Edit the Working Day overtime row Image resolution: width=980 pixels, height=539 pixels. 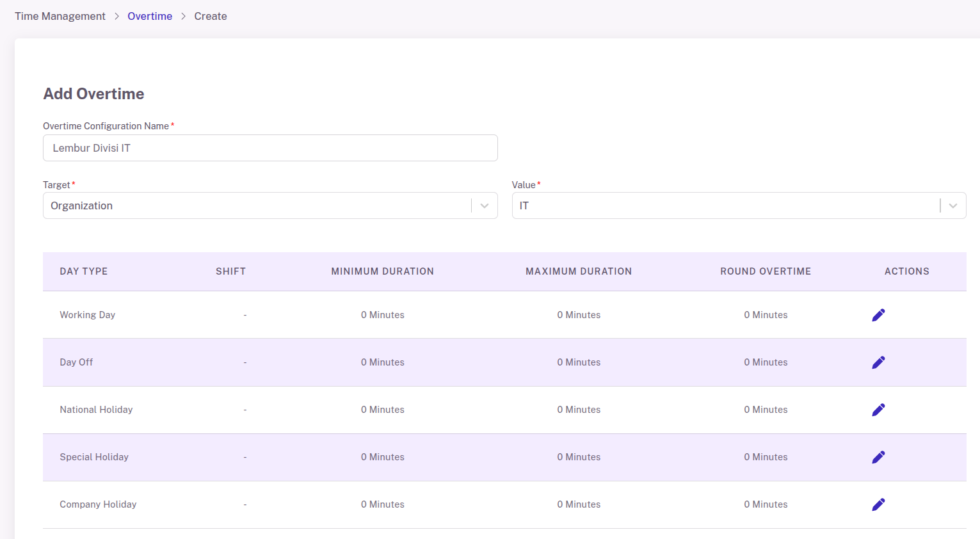(x=878, y=315)
